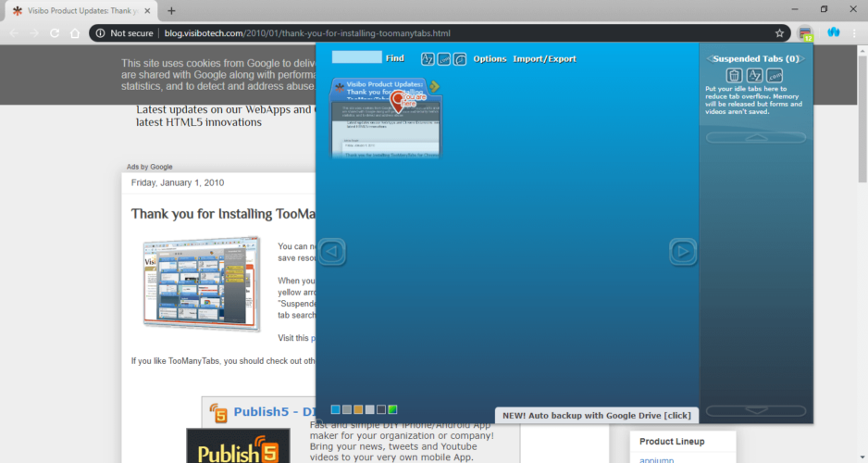
Task: Bookmark this page with the star
Action: (x=779, y=33)
